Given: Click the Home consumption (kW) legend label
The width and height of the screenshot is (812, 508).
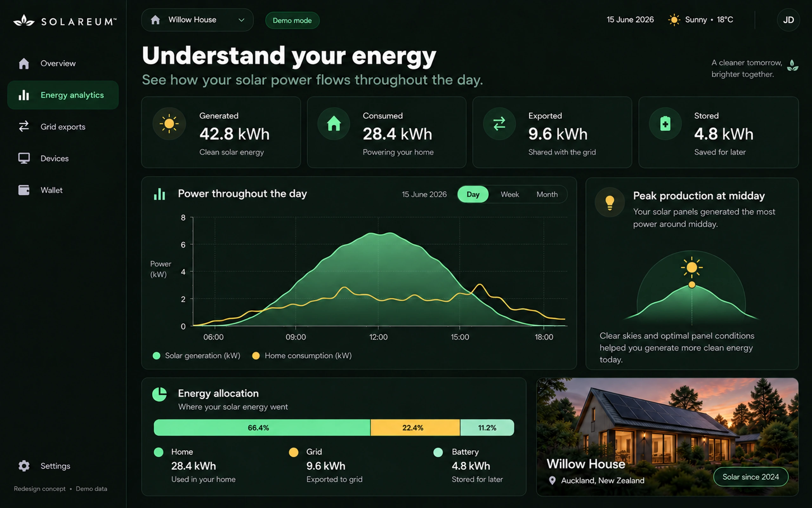Looking at the screenshot, I should [x=308, y=356].
